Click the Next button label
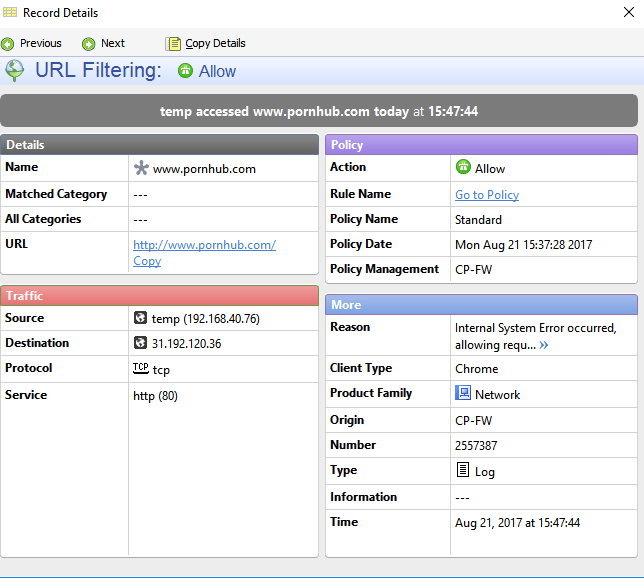Viewport: 644px width, 578px height. point(113,43)
